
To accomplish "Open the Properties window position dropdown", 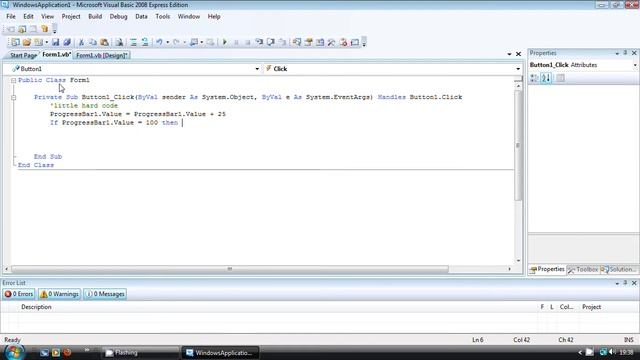I will click(617, 53).
